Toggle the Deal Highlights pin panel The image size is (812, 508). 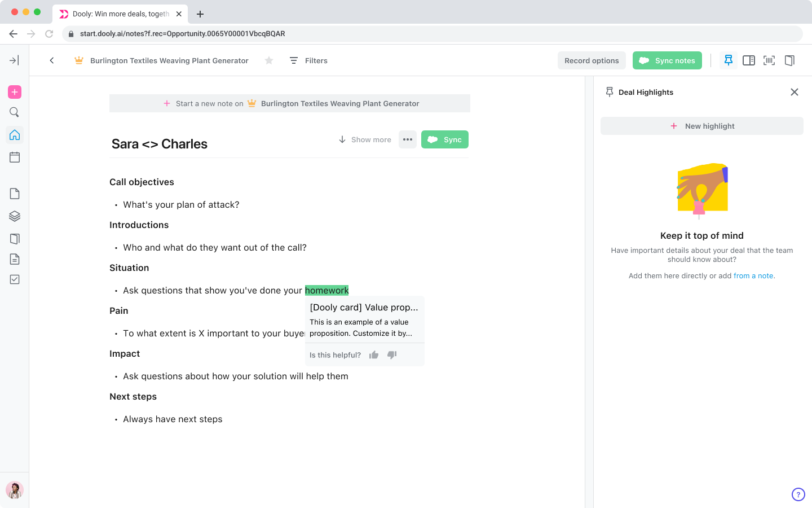[729, 60]
